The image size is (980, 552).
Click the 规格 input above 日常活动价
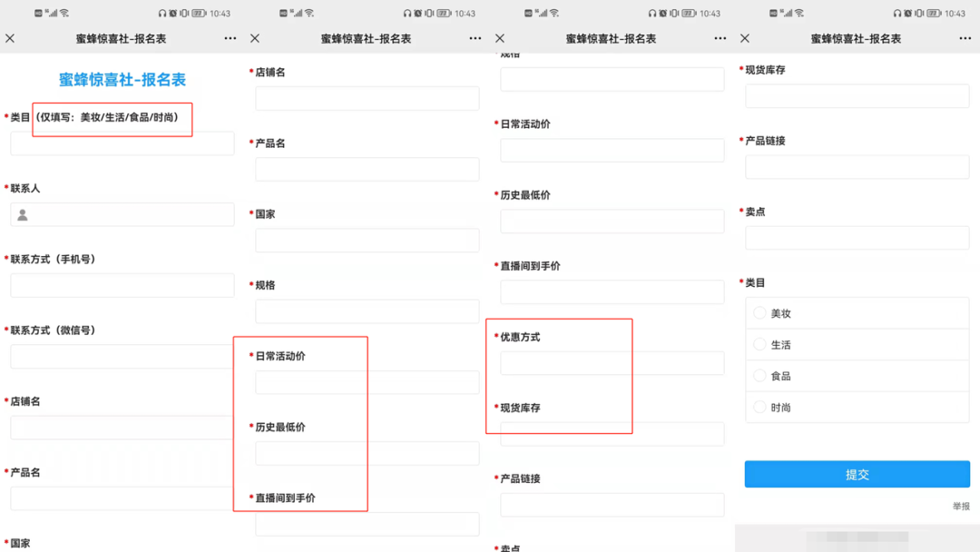pos(367,311)
